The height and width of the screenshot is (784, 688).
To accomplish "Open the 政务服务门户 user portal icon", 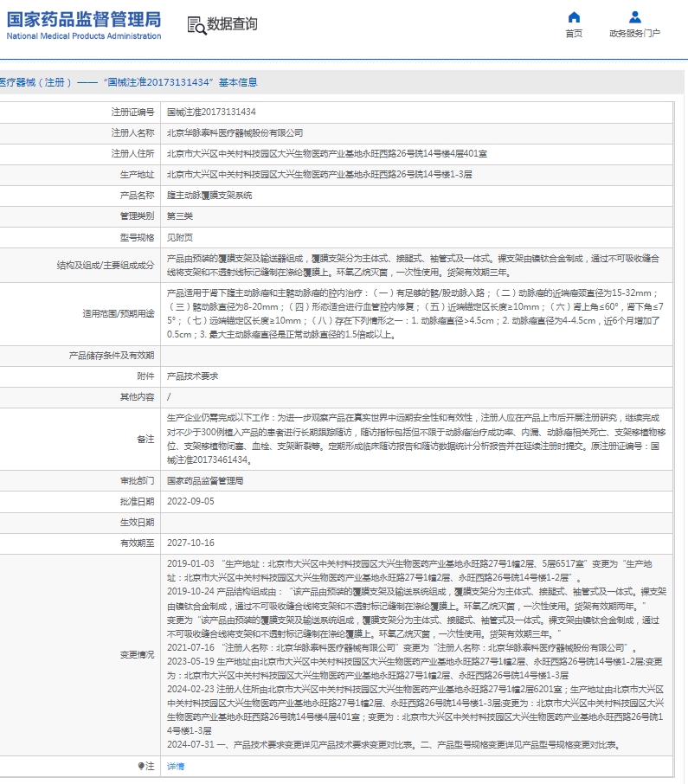I will click(635, 17).
